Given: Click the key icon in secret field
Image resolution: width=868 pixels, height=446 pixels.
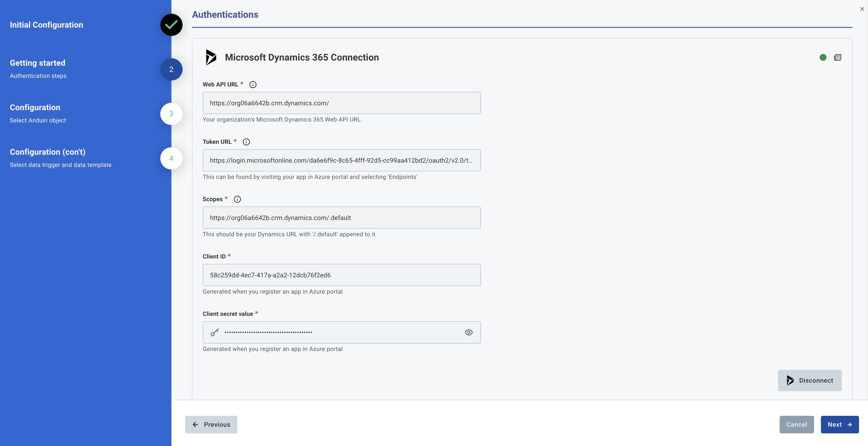Looking at the screenshot, I should click(215, 333).
